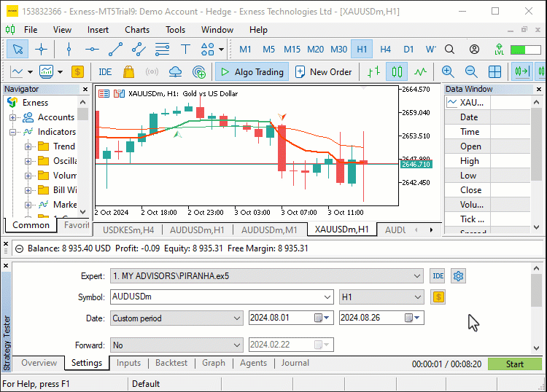Open the Symbol AUDUSDm dropdown
547x392 pixels.
(x=327, y=297)
